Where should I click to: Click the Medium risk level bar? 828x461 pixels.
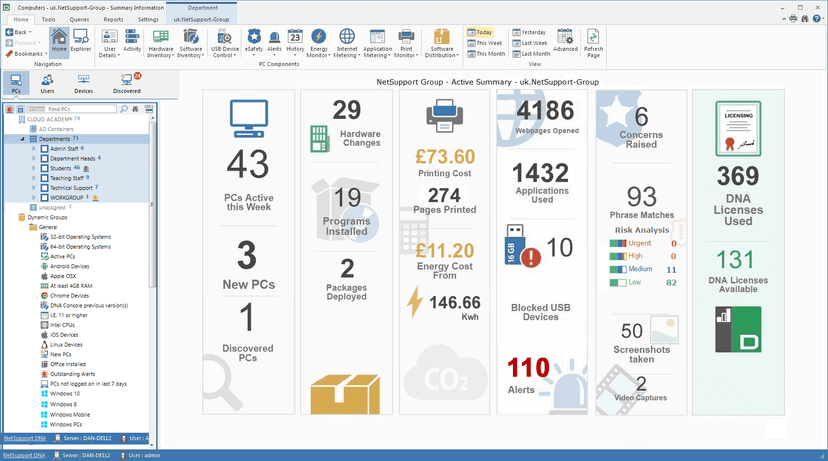618,269
